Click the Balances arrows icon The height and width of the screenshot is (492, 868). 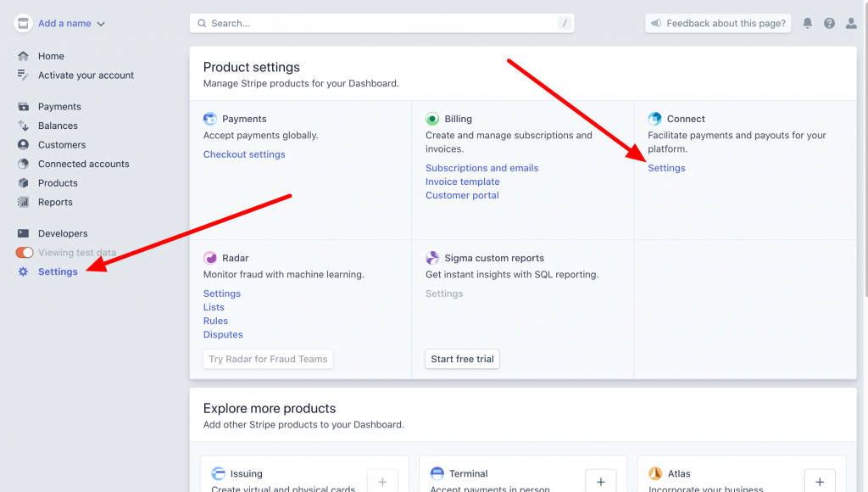(x=23, y=126)
